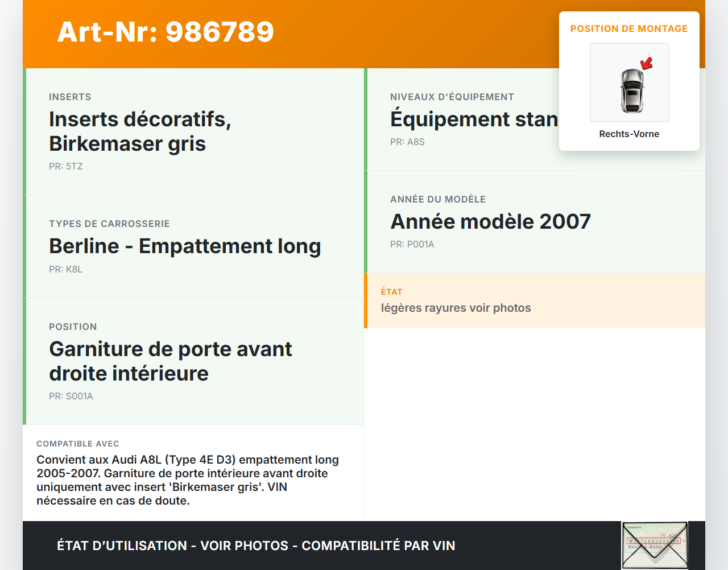Click the car diagram showing Rechts-Vorne position
The height and width of the screenshot is (570, 728).
(629, 82)
